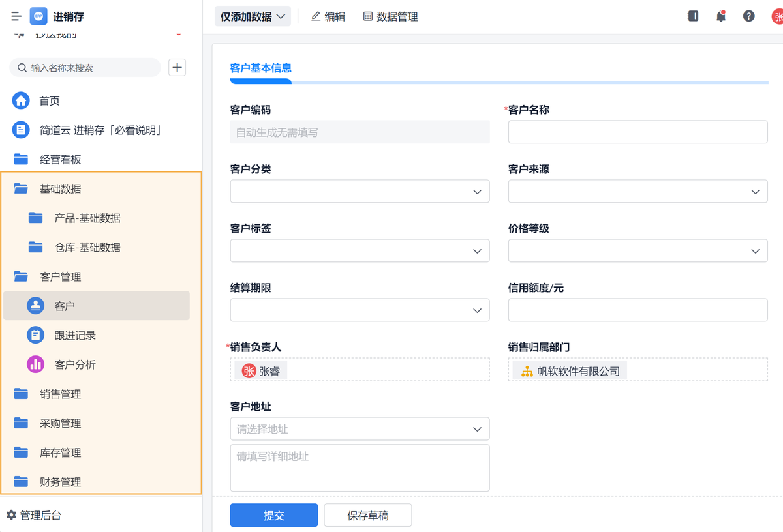
Task: Click the 客户名称 input field
Action: tap(637, 132)
